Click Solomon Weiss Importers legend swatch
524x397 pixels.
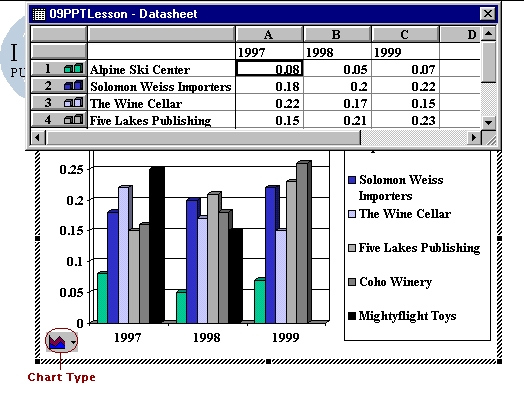[x=352, y=180]
